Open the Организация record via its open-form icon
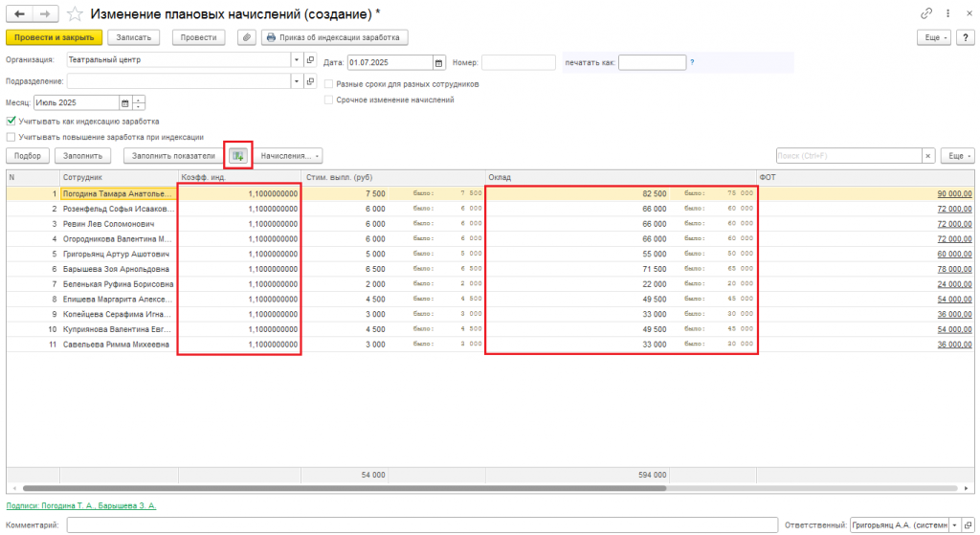Image resolution: width=980 pixels, height=535 pixels. [x=311, y=60]
